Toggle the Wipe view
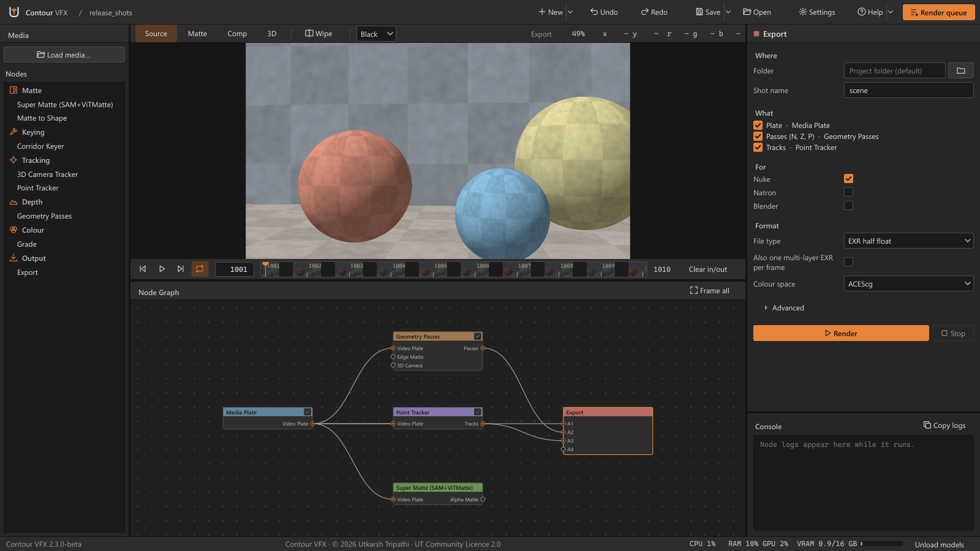 coord(318,34)
